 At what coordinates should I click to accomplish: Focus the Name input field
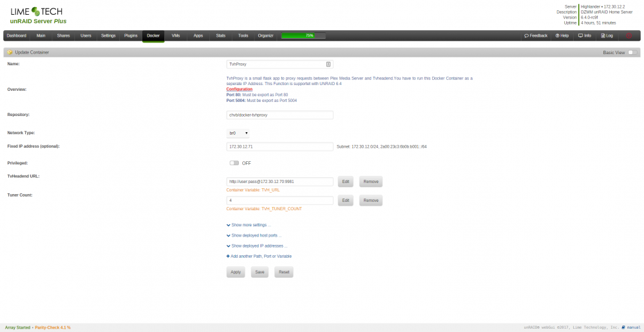(279, 64)
